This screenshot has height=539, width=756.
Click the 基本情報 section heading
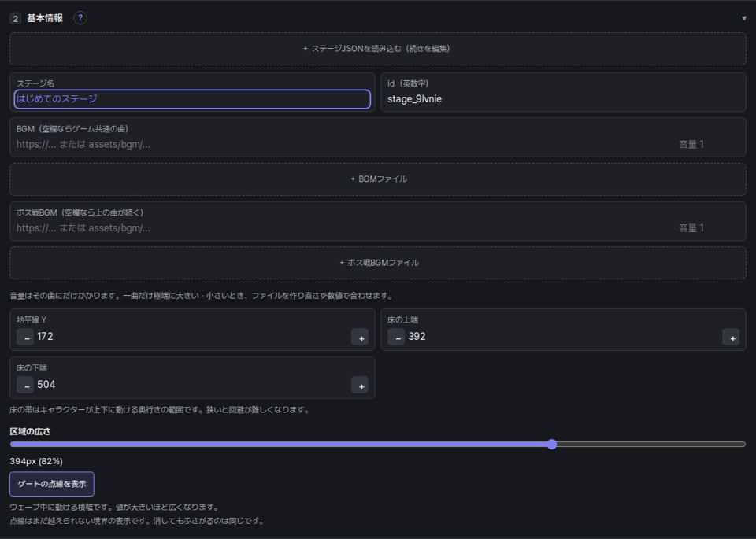tap(45, 18)
